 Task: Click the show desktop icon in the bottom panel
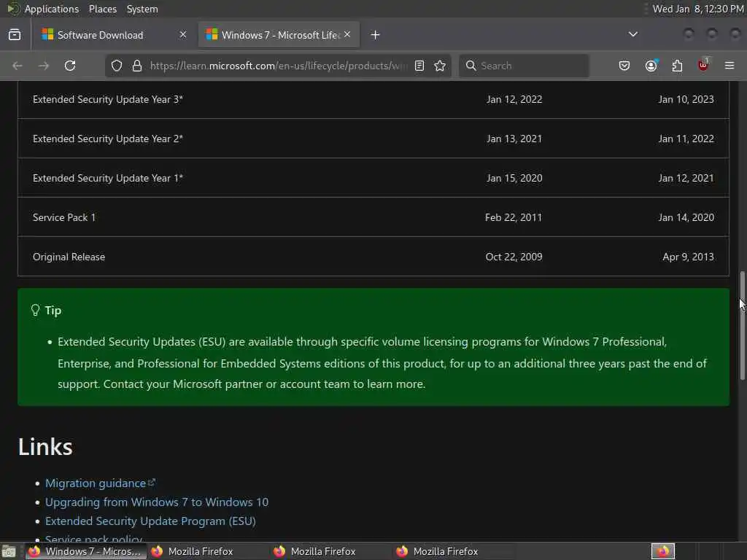coord(9,551)
